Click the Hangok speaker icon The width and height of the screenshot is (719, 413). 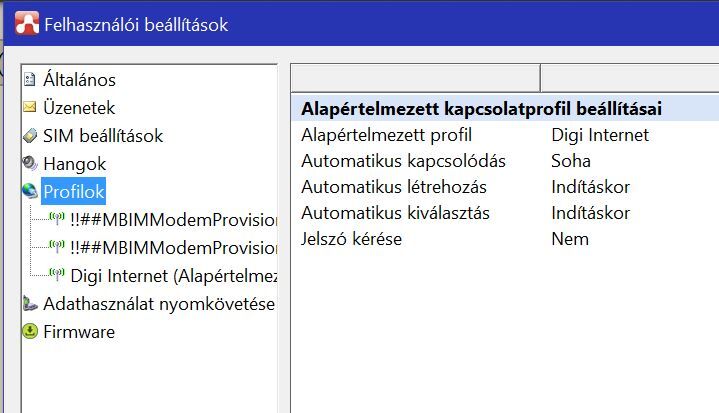29,164
